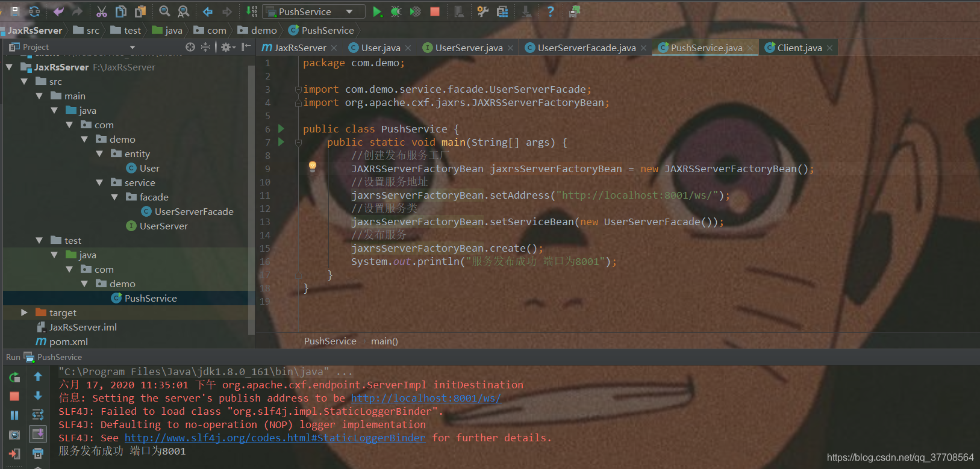Expand the target folder node

coord(24,312)
